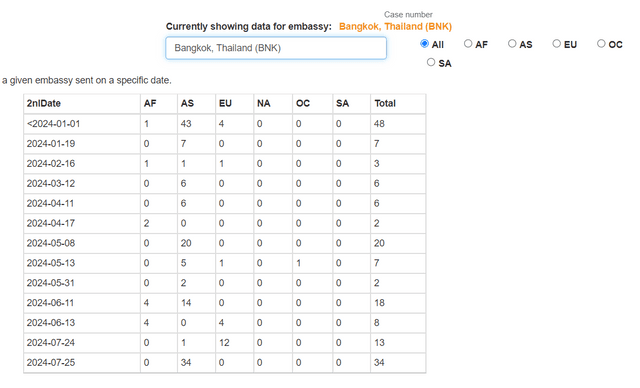The width and height of the screenshot is (640, 388).
Task: Select the AF region radio button
Action: (x=468, y=43)
